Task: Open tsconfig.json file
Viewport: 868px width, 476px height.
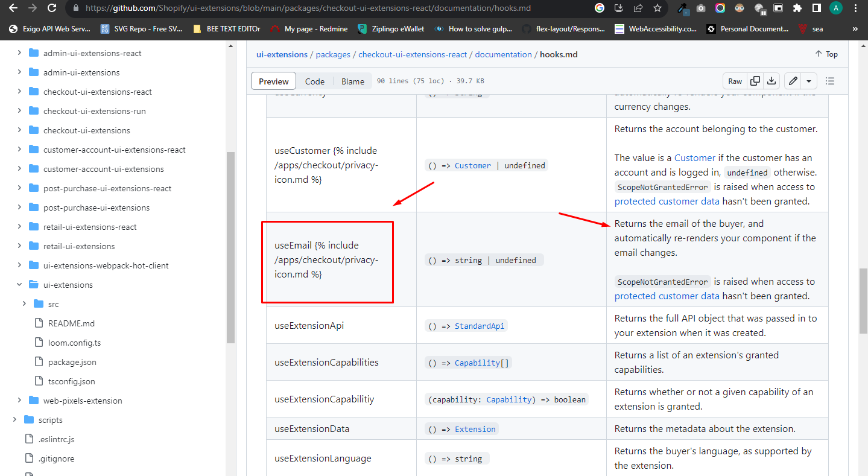Action: click(x=72, y=381)
